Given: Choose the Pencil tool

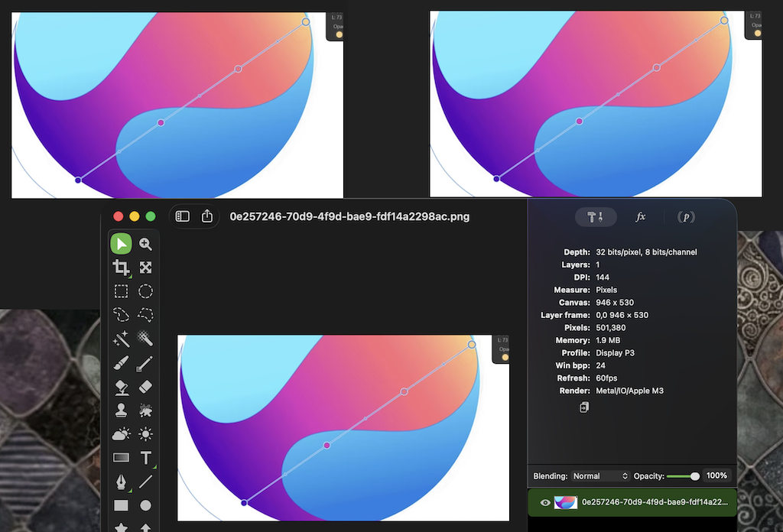Looking at the screenshot, I should pos(145,363).
